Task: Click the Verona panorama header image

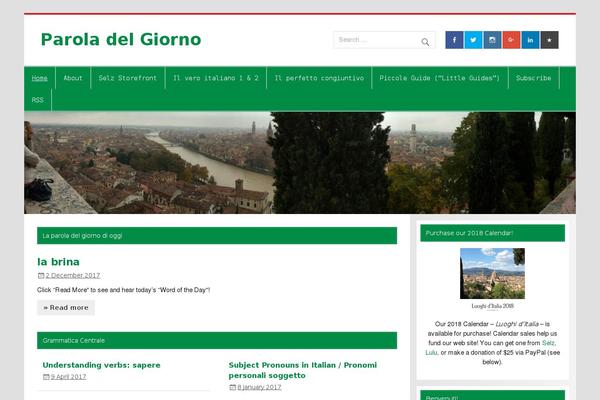Action: [x=300, y=163]
